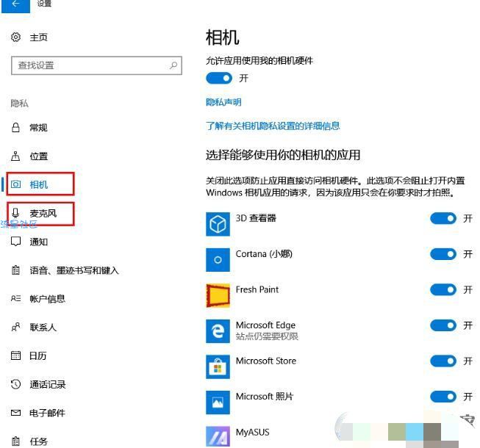
Task: Click the MyASUS app icon
Action: pos(218,437)
